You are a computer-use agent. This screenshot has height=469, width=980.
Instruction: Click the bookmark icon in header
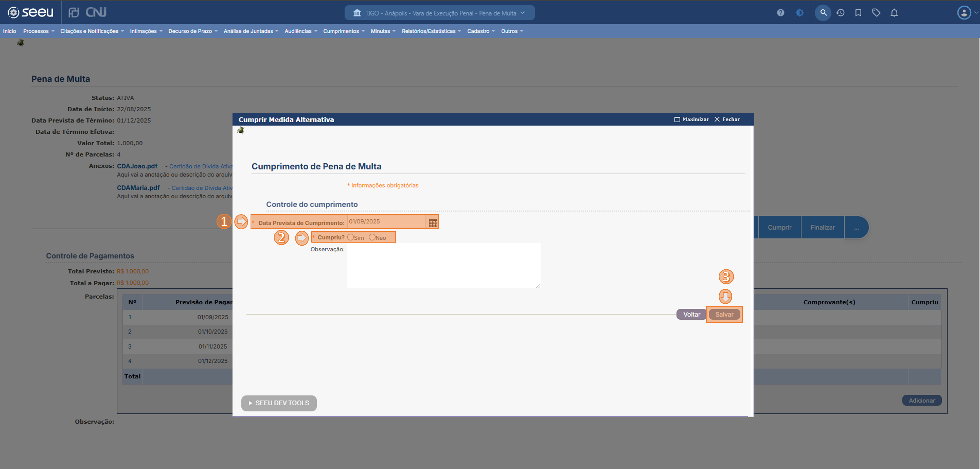[x=858, y=13]
